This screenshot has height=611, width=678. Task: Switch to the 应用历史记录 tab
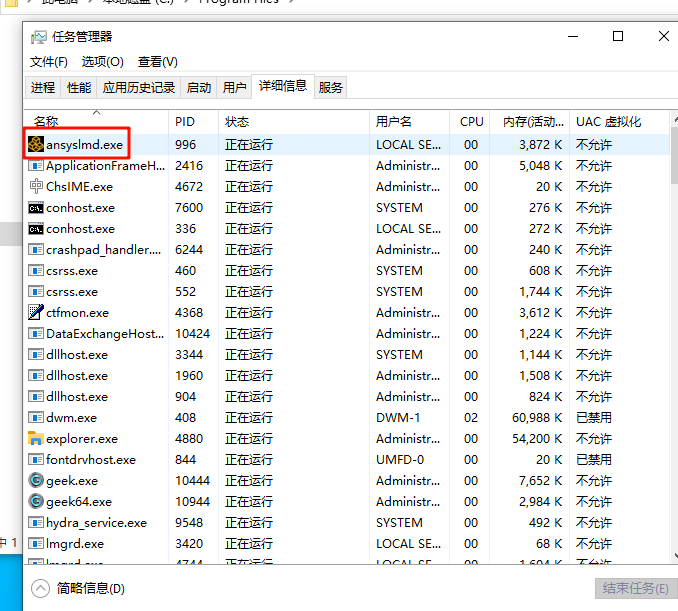tap(138, 88)
